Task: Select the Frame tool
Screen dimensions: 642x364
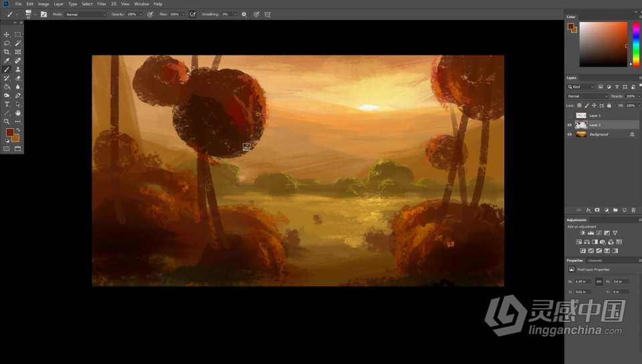Action: point(17,52)
